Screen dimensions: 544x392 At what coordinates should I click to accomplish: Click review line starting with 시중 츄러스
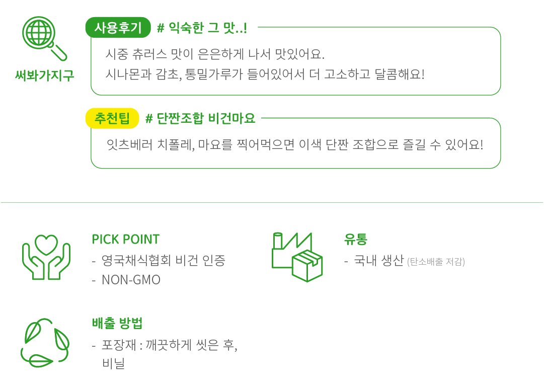(x=215, y=54)
